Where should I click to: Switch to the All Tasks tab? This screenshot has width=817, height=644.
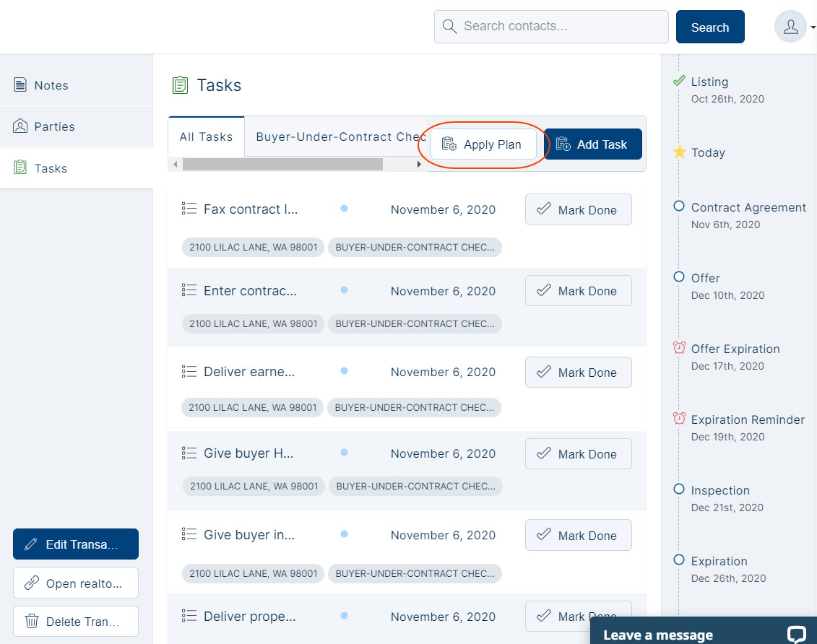coord(207,137)
